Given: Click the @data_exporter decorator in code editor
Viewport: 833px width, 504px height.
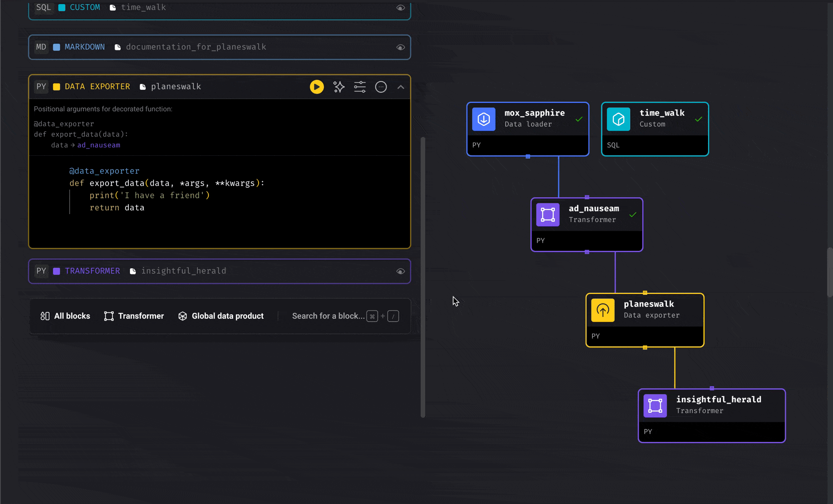Looking at the screenshot, I should (104, 171).
